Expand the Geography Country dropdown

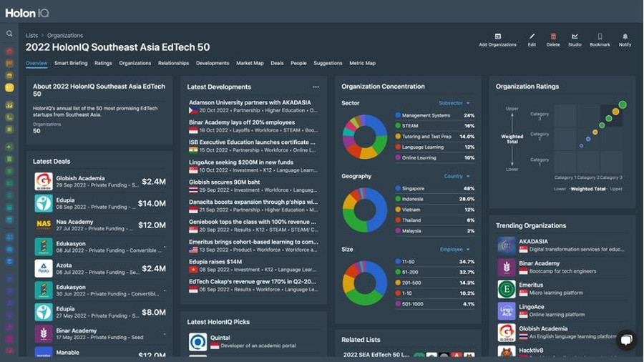457,176
